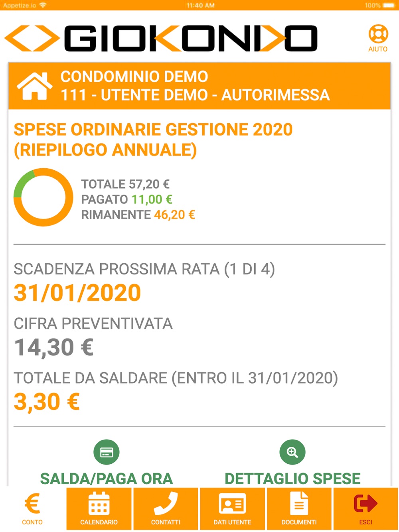Open the Documenti file icon
This screenshot has height=532, width=399.
(x=299, y=503)
